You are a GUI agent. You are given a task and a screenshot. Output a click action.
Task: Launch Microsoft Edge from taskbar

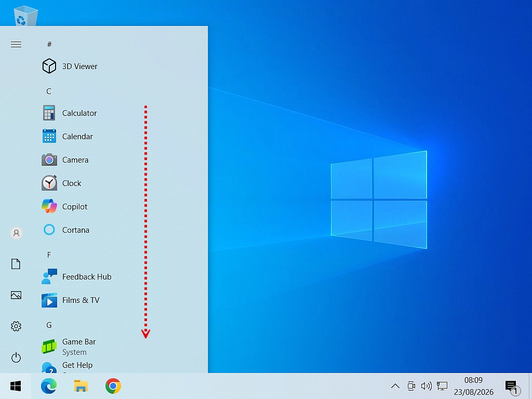point(49,386)
